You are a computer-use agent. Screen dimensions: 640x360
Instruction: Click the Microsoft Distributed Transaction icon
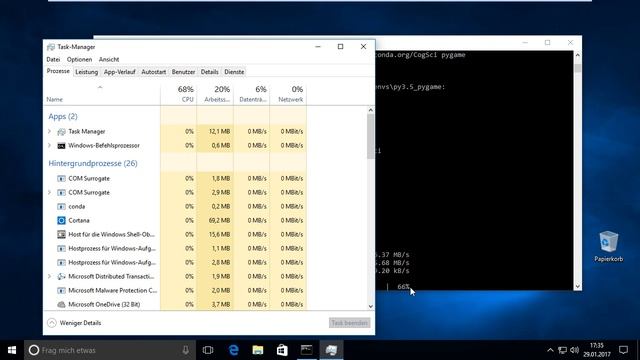click(x=61, y=276)
